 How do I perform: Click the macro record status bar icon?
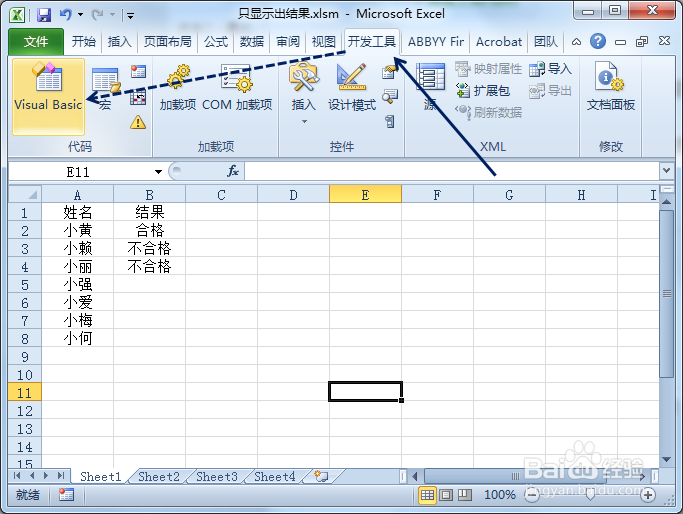point(66,494)
